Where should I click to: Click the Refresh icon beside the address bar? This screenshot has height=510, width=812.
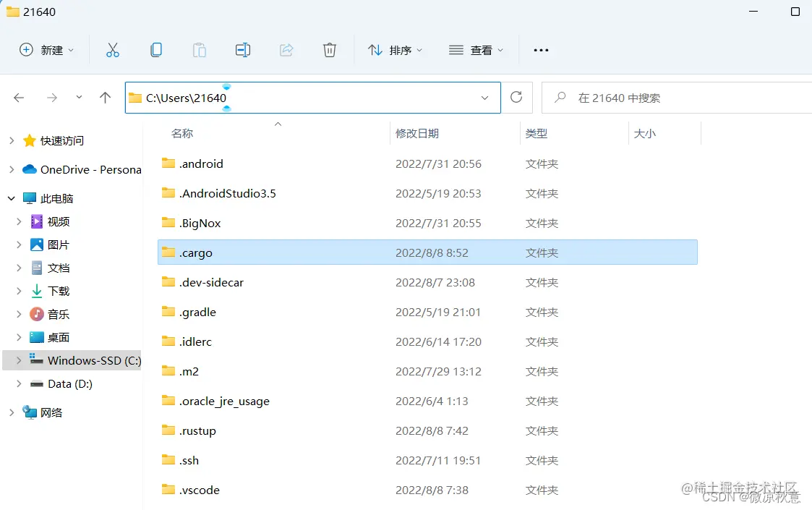tap(516, 97)
